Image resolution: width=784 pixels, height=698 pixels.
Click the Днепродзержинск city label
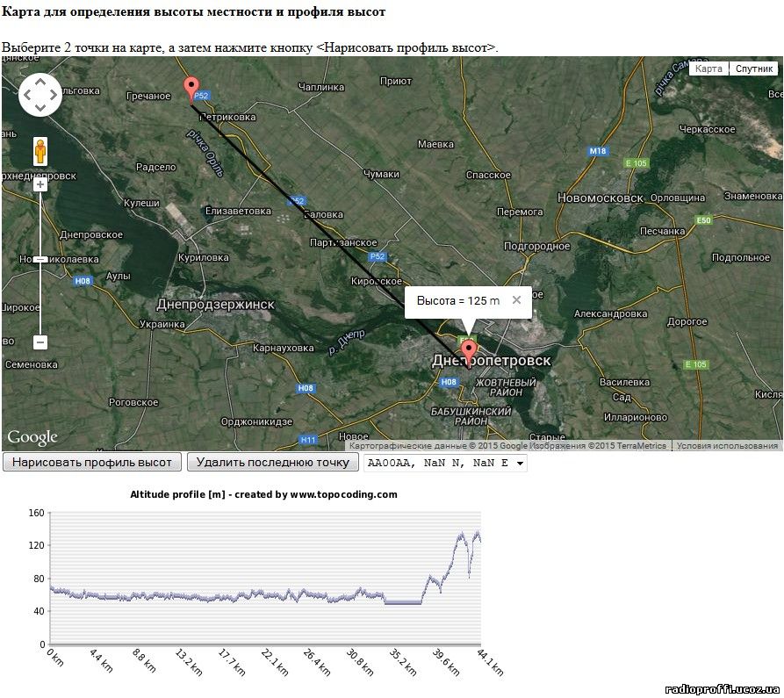(x=215, y=304)
